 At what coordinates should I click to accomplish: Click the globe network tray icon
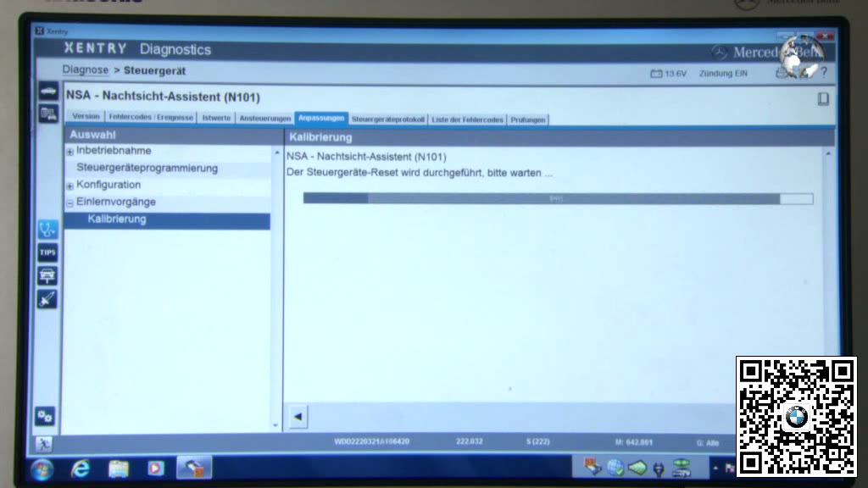pyautogui.click(x=615, y=468)
